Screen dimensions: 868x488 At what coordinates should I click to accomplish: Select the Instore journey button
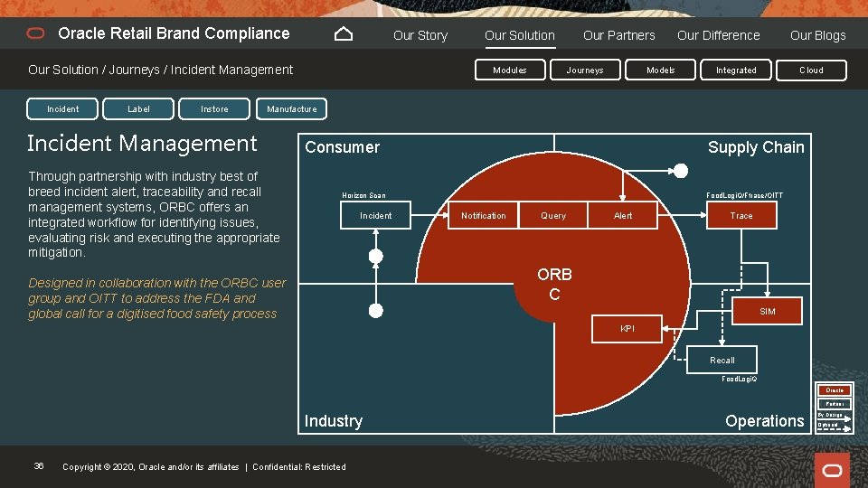(214, 109)
